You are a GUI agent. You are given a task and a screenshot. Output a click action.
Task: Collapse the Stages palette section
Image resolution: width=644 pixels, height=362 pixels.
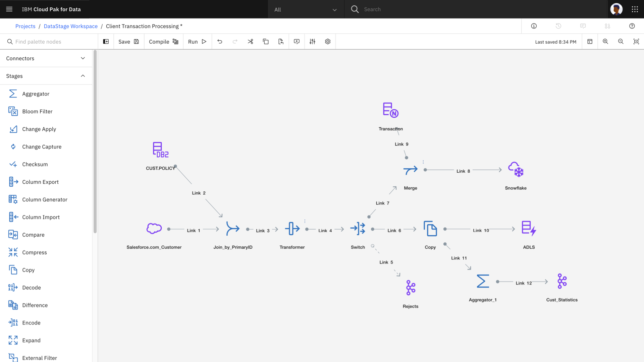click(x=46, y=76)
